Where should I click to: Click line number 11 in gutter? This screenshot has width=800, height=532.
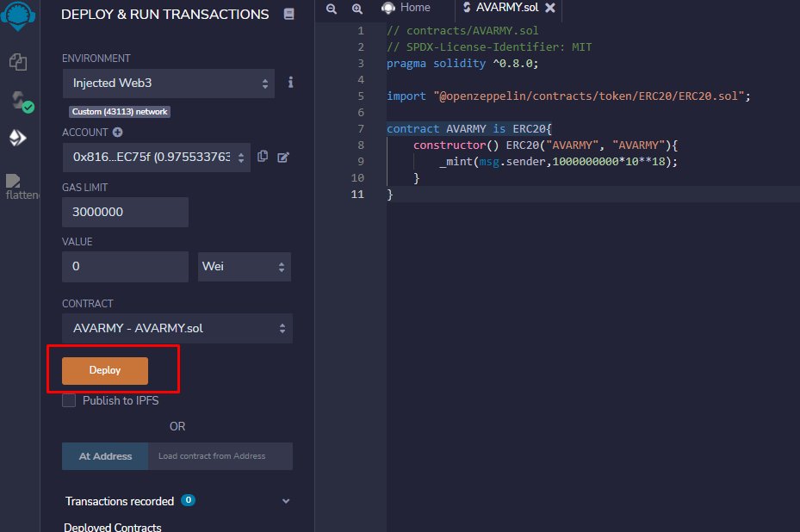(357, 195)
